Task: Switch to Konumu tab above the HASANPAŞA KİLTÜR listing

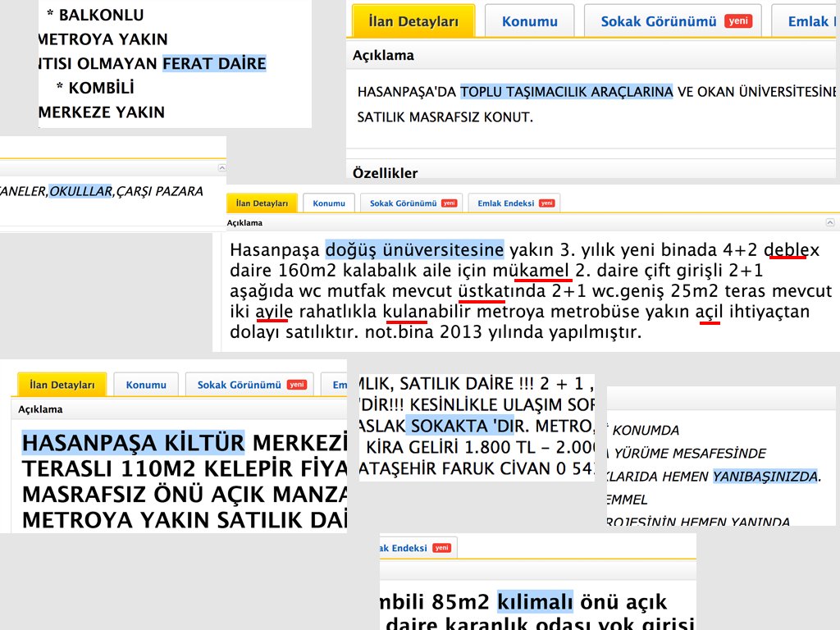Action: 146,385
